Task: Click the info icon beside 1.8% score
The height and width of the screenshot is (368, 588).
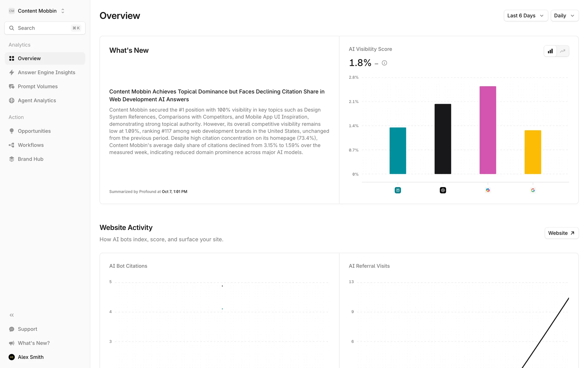Action: point(384,63)
